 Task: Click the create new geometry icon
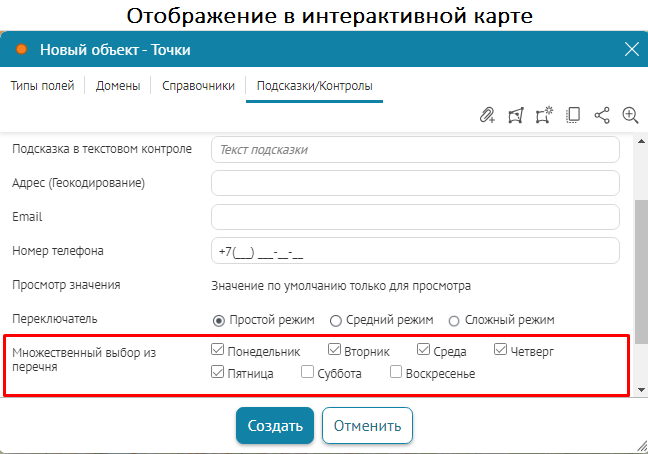point(544,115)
